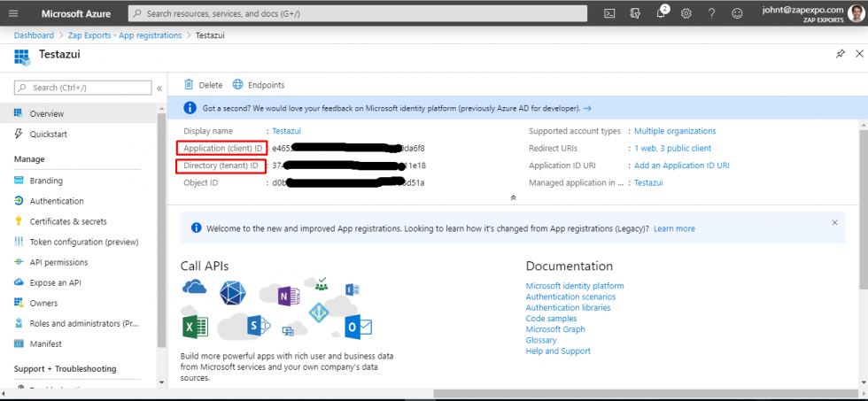Pin the Testazui blade to dashboard
Viewport: 868px width, 401px height.
(841, 54)
